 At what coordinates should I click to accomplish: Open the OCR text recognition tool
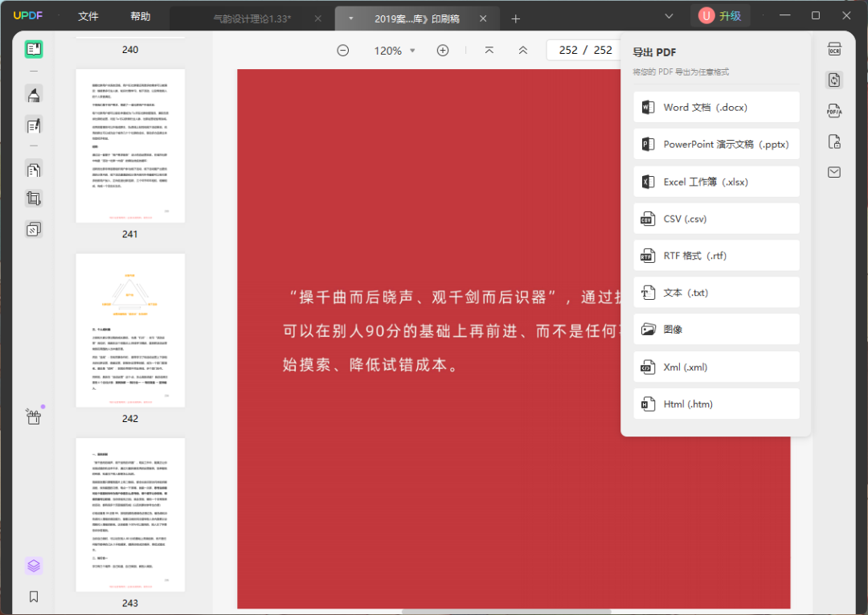tap(834, 50)
